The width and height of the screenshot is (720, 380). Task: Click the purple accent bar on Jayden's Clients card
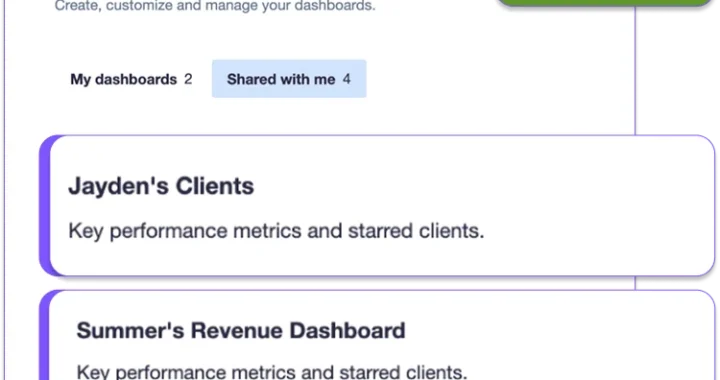45,206
